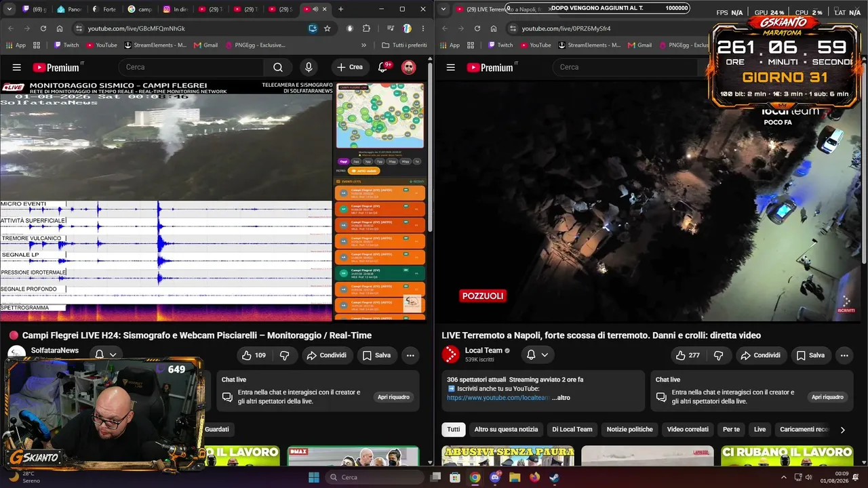Open more actions menu for Campi Flegrei video
Viewport: 868px width, 488px height.
click(410, 355)
